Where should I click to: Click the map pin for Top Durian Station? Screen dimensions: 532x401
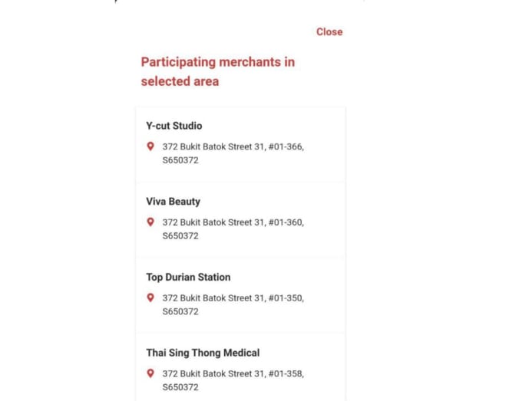150,297
